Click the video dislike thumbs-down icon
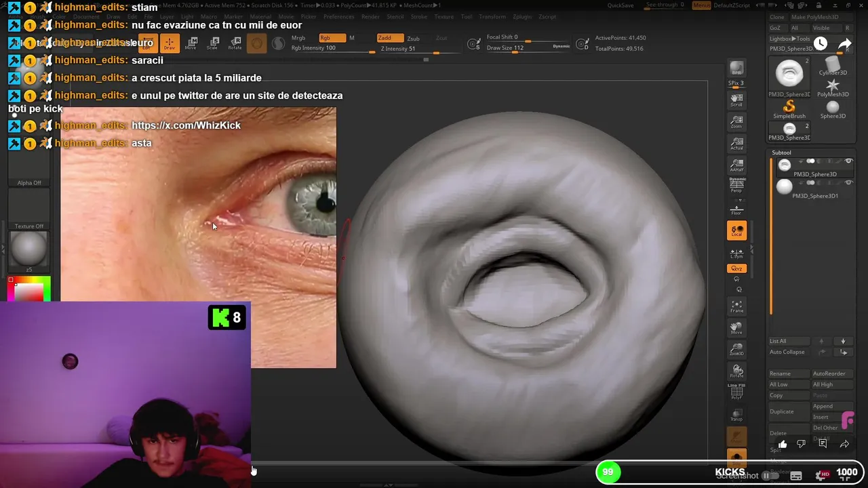Viewport: 868px width, 488px height. pos(802,444)
